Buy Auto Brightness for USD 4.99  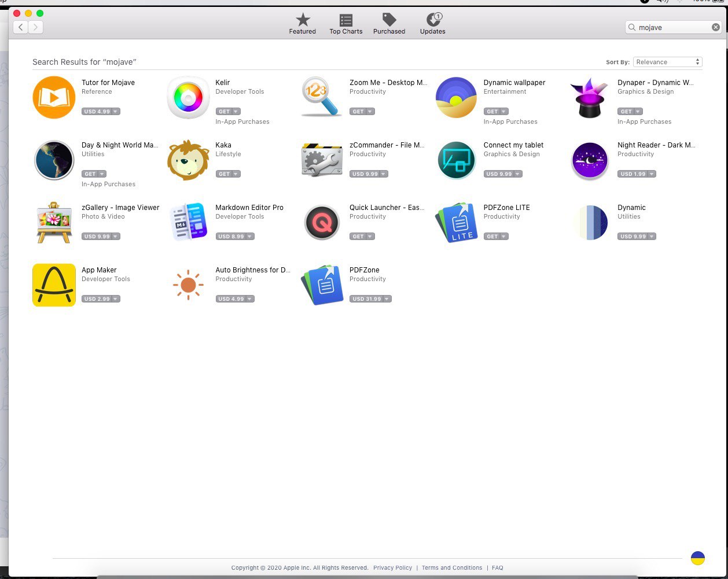[x=235, y=299]
